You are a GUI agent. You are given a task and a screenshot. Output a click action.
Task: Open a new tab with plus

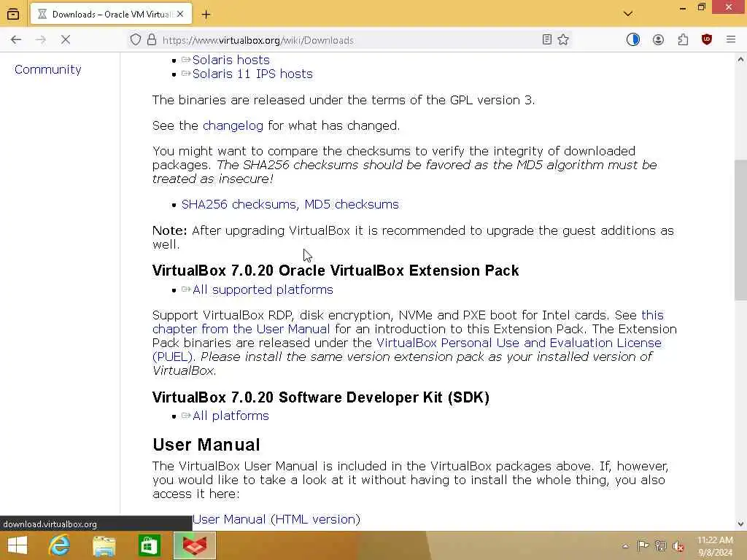click(206, 15)
